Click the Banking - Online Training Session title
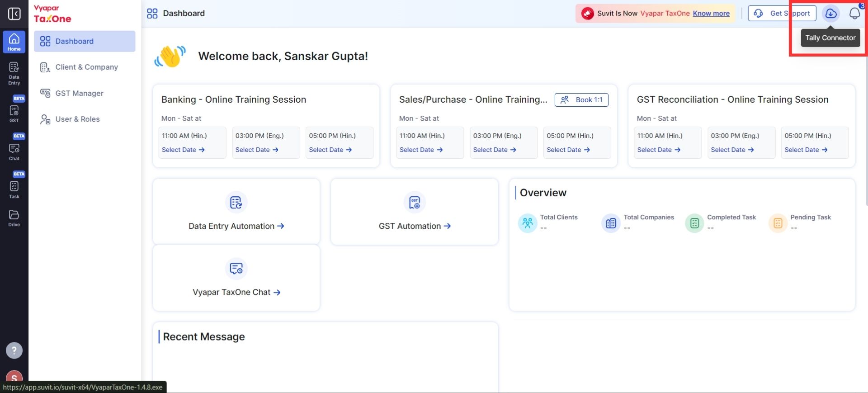 234,99
